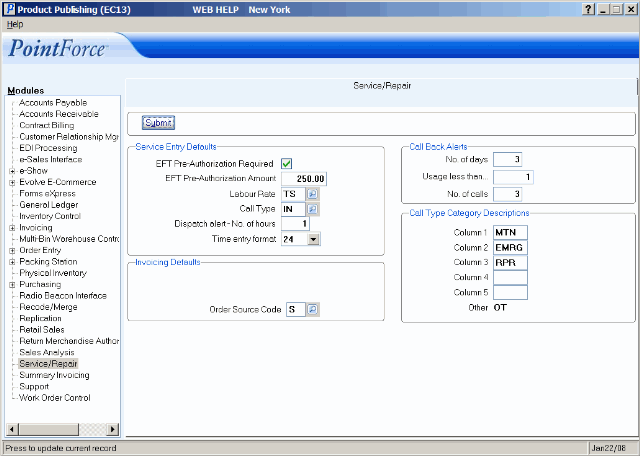Select Service/Repair in module tree
640x456 pixels.
click(48, 364)
